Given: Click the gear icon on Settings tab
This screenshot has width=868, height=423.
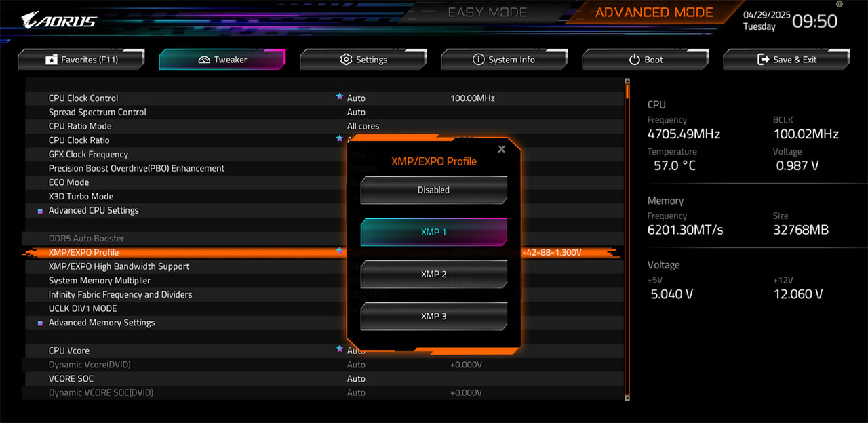Looking at the screenshot, I should tap(346, 60).
